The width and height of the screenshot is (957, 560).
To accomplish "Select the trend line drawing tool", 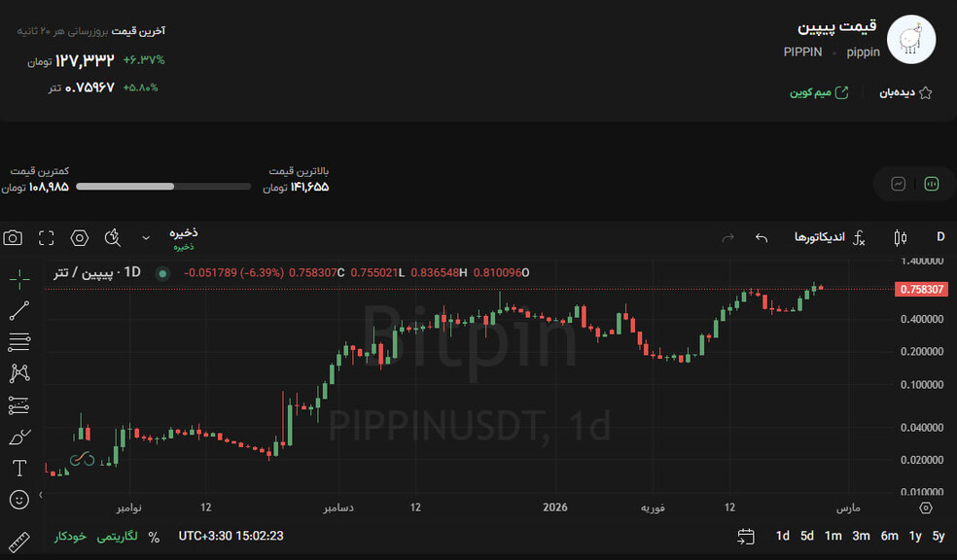I will point(19,310).
